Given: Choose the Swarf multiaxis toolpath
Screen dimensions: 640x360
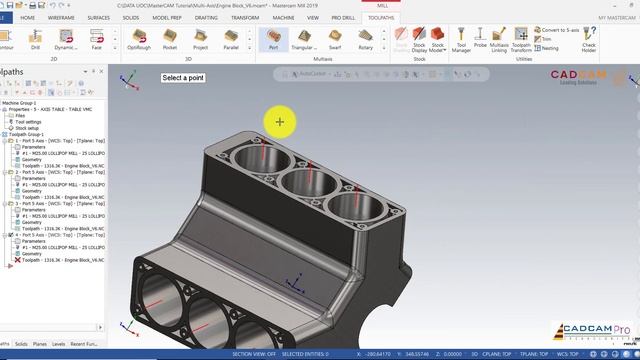Looking at the screenshot, I should click(x=335, y=40).
